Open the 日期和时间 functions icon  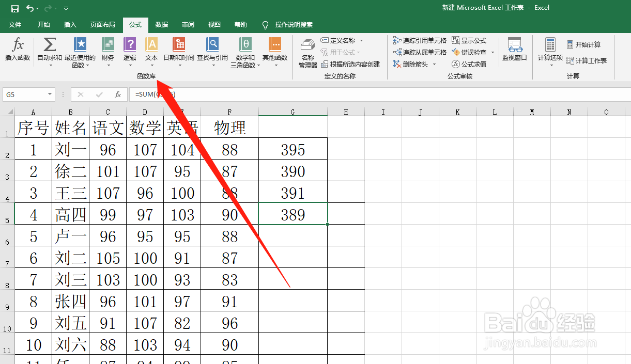click(179, 45)
